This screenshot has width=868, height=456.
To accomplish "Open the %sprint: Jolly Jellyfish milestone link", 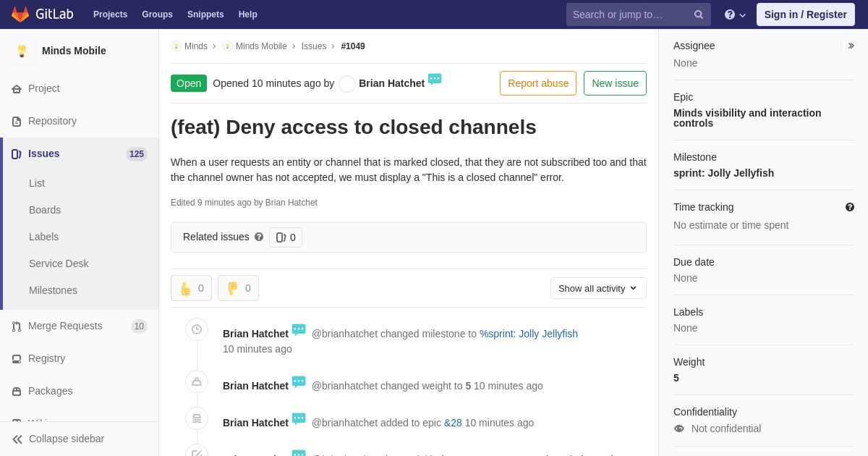I will 529,334.
